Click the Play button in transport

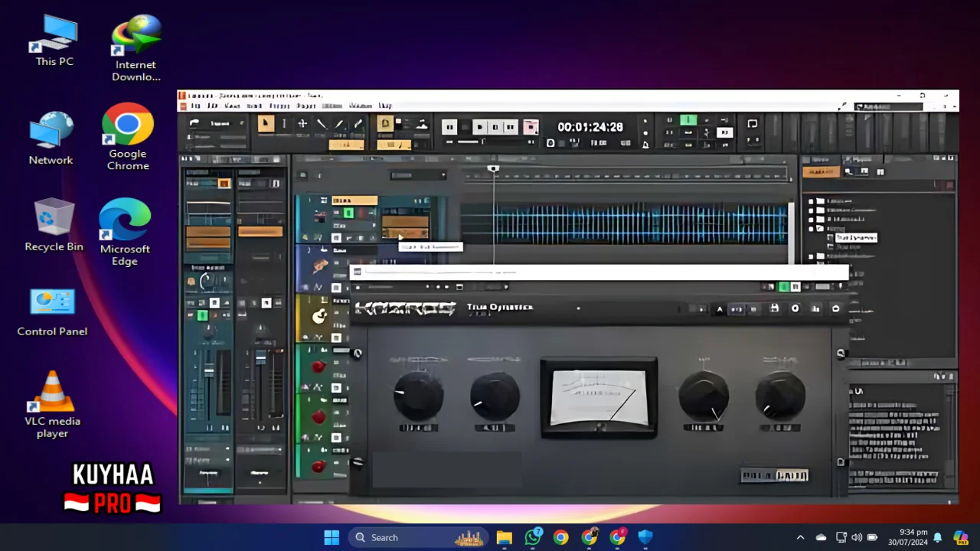479,127
